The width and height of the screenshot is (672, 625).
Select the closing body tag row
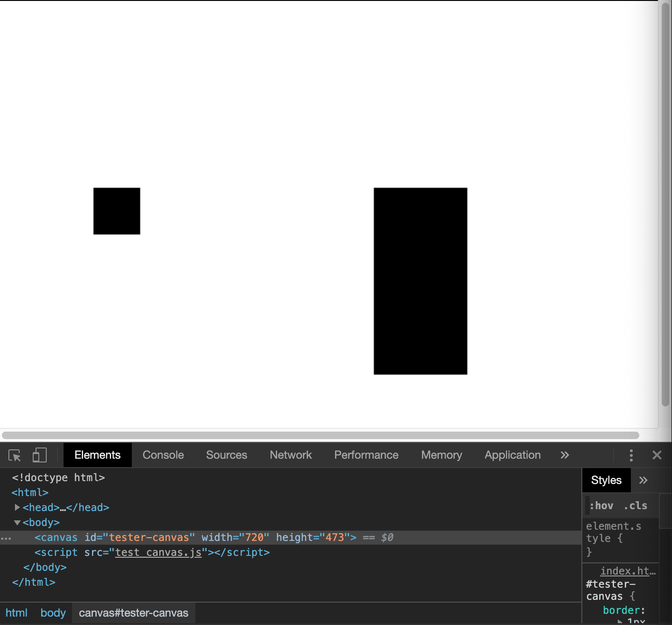click(x=45, y=568)
